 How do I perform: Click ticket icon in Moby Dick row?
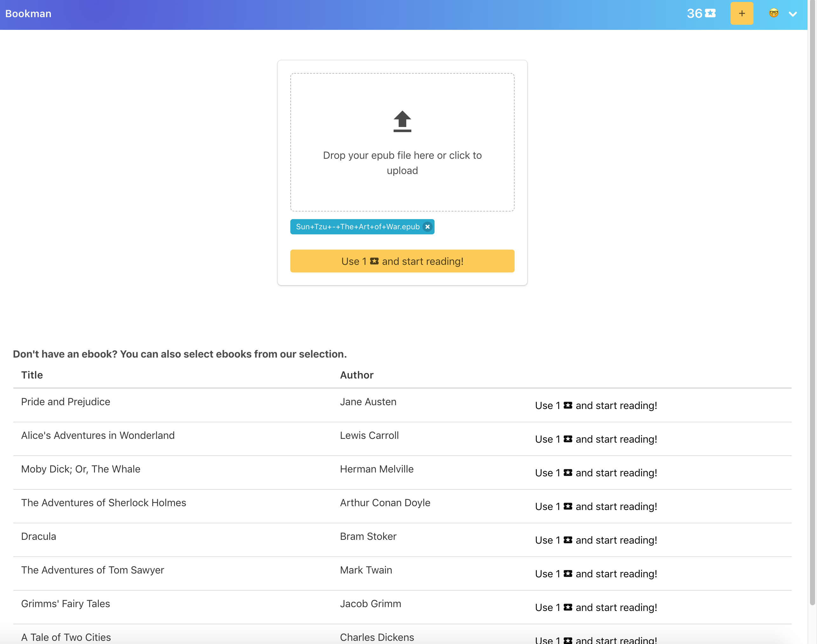(568, 473)
